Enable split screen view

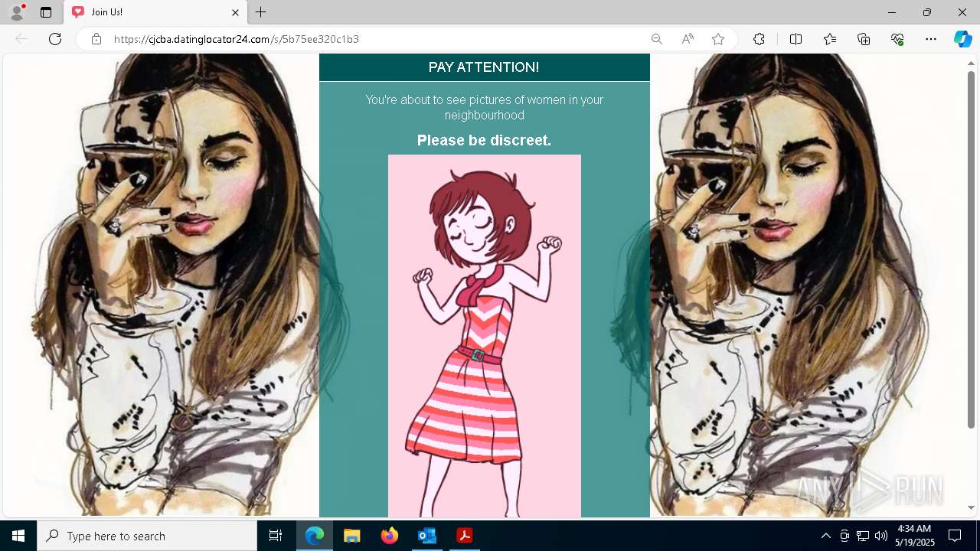(x=795, y=39)
